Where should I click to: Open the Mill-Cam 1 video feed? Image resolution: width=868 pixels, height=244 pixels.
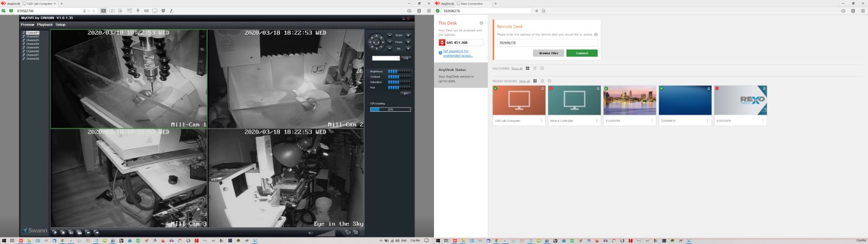tap(129, 79)
